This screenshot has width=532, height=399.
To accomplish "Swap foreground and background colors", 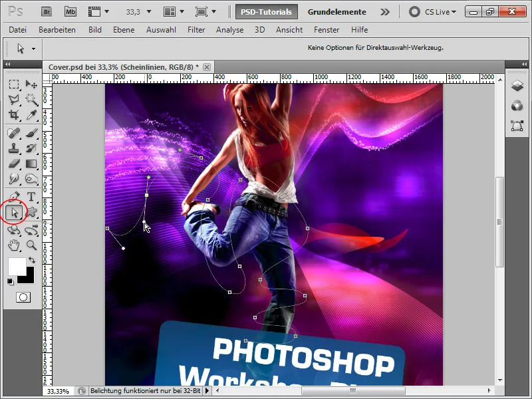I will coord(32,260).
